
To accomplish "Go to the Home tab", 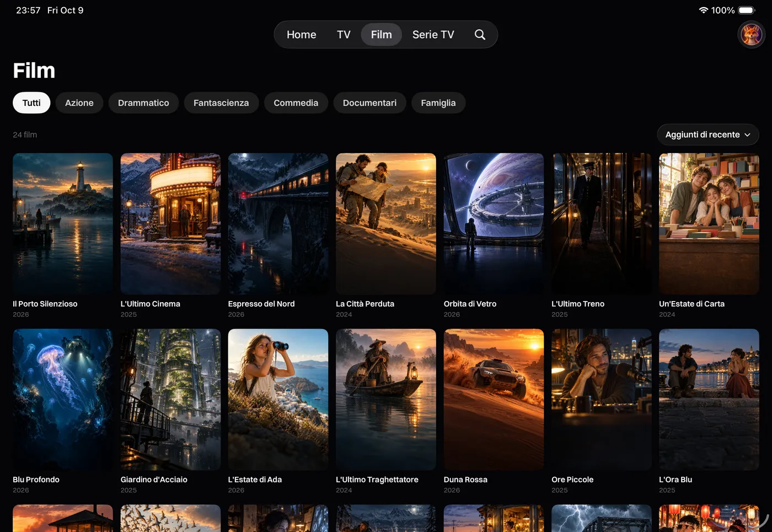I will click(x=302, y=35).
